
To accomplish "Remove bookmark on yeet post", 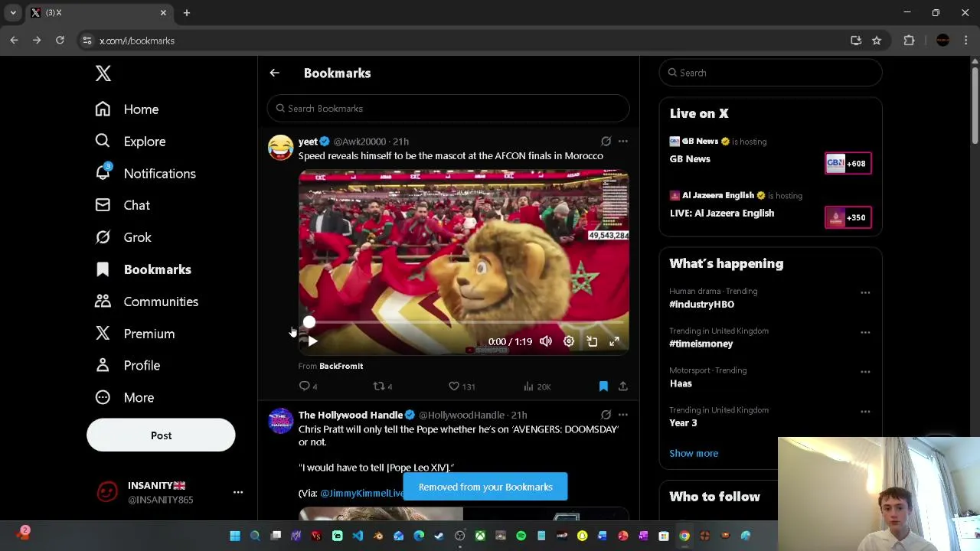I will pos(603,386).
